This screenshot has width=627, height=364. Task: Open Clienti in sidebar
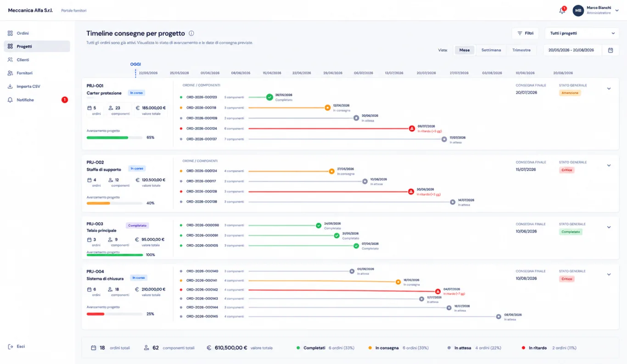pos(37,60)
